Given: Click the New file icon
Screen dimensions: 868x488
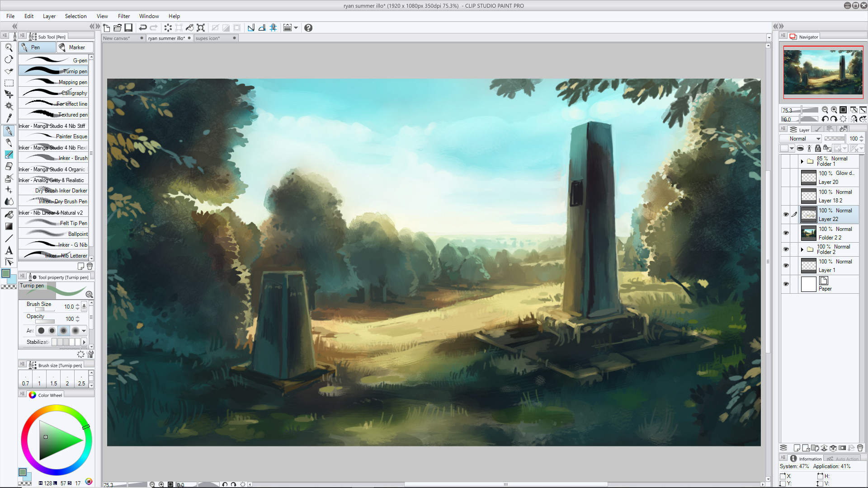Looking at the screenshot, I should [107, 28].
